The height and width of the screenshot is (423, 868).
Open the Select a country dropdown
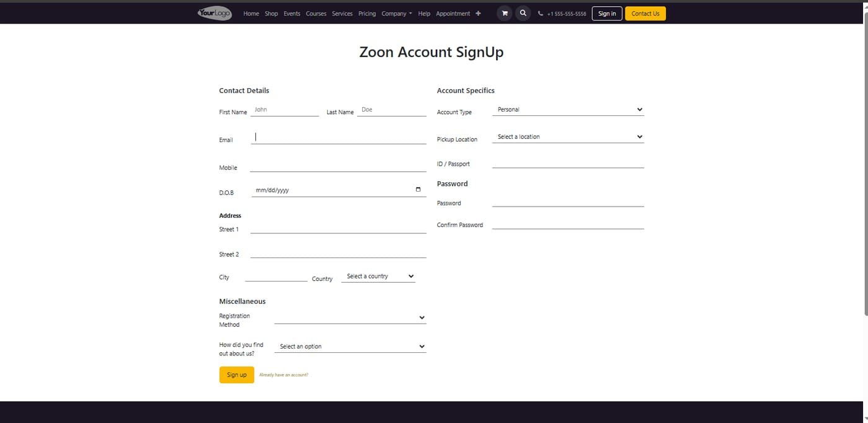pos(378,277)
